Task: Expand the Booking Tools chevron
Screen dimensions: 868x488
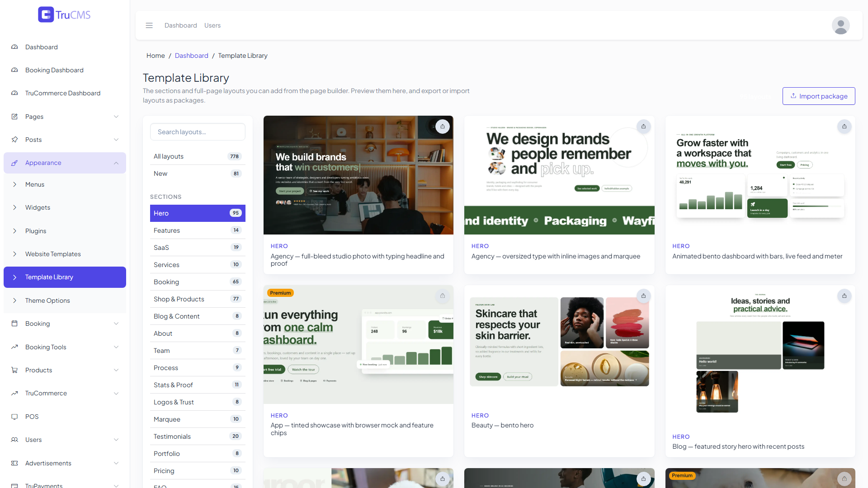Action: pos(116,347)
